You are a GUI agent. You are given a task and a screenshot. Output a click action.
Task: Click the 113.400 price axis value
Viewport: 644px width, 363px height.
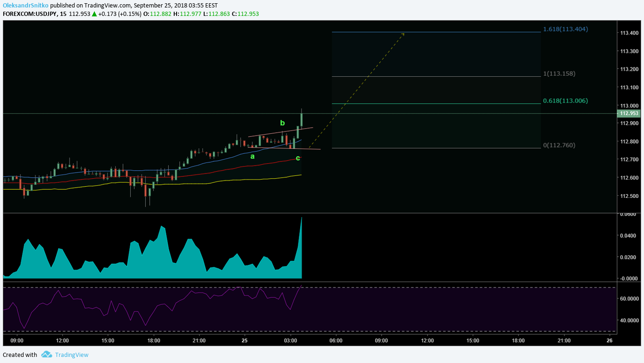[629, 33]
